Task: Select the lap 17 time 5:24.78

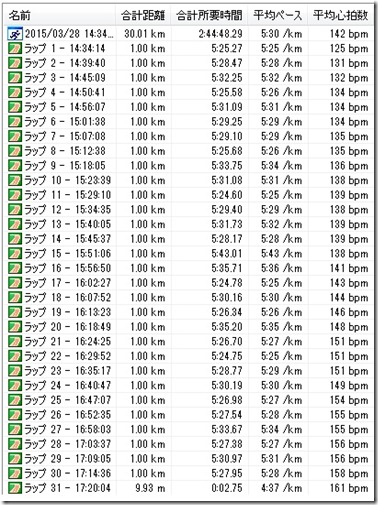Action: (x=227, y=283)
